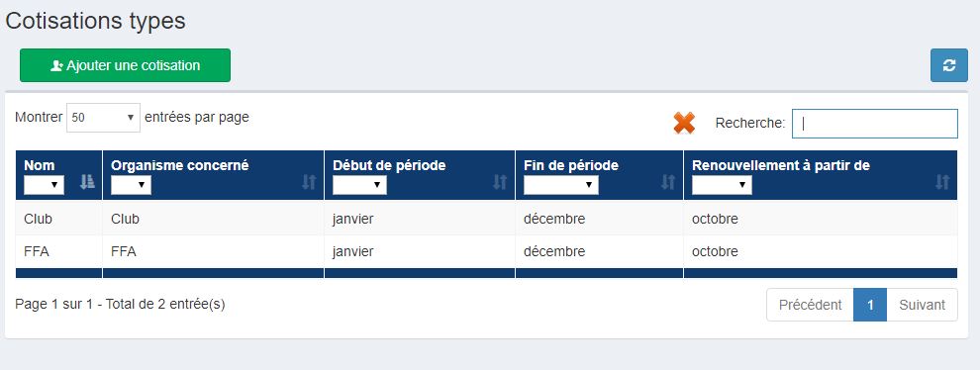The width and height of the screenshot is (980, 370).
Task: Open the Organisme concerné filter dropdown
Action: (131, 185)
